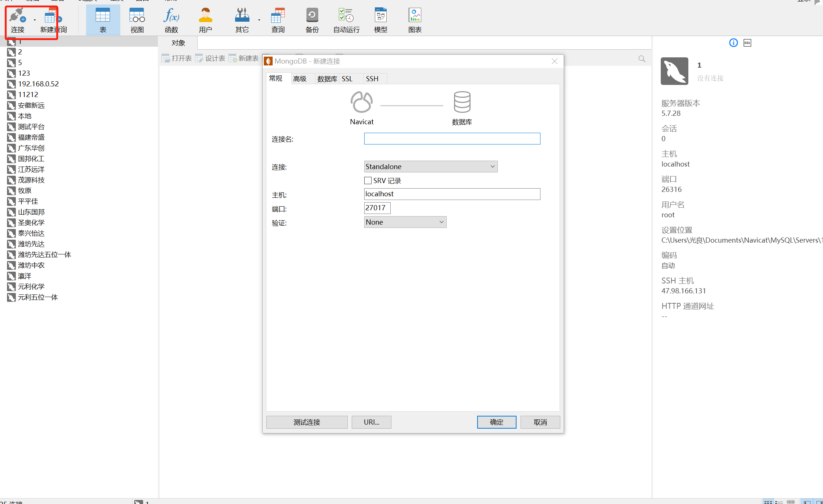This screenshot has width=823, height=504.
Task: Click the MySQL icon beside 11212 connection
Action: (x=11, y=95)
